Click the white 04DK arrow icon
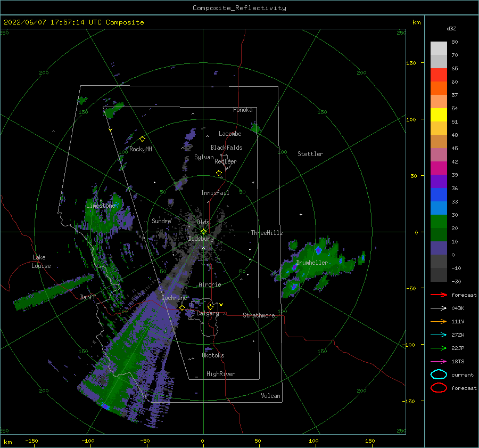 439,308
